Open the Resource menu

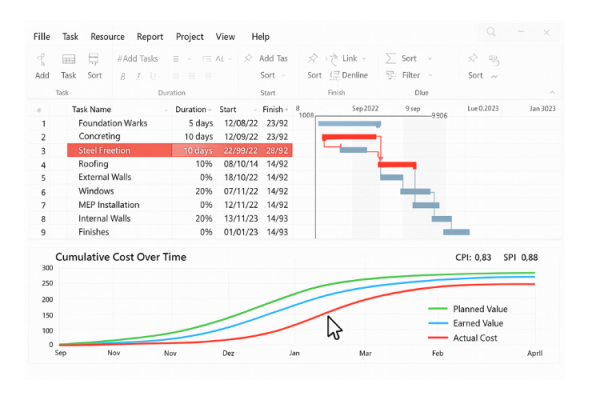(107, 37)
